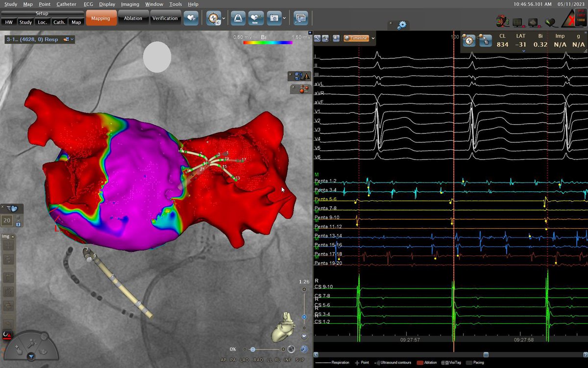Toggle the lock icon under value 20
The height and width of the screenshot is (368, 588).
coord(18,223)
